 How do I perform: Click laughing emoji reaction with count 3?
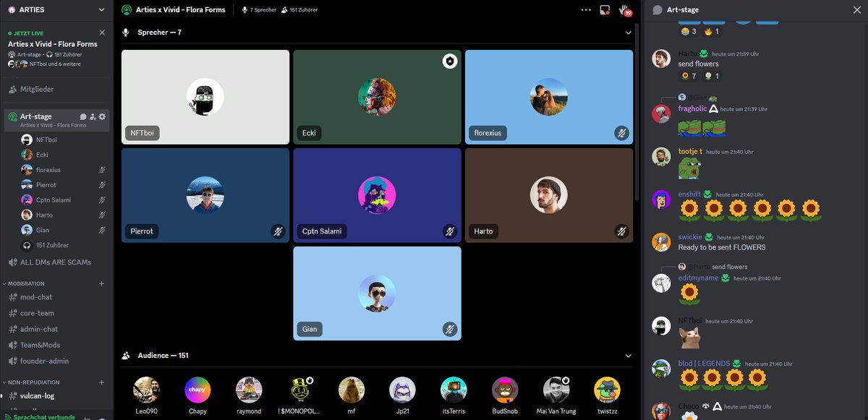(x=689, y=32)
